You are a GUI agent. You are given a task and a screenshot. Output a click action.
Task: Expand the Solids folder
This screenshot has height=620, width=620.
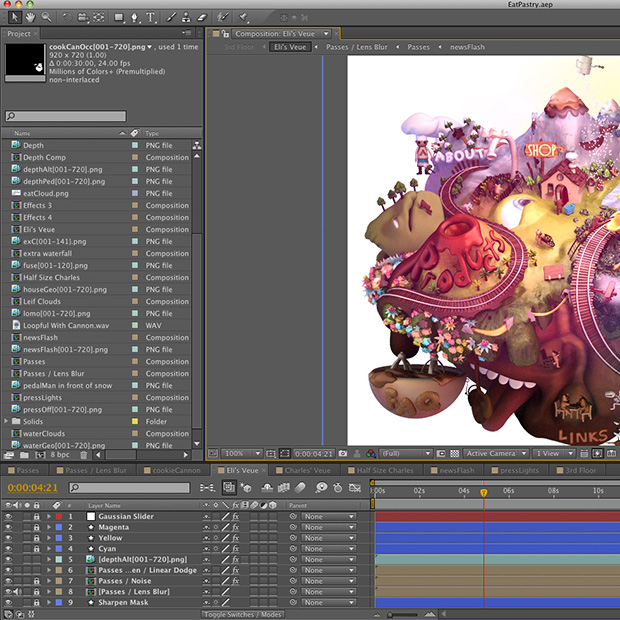click(6, 421)
